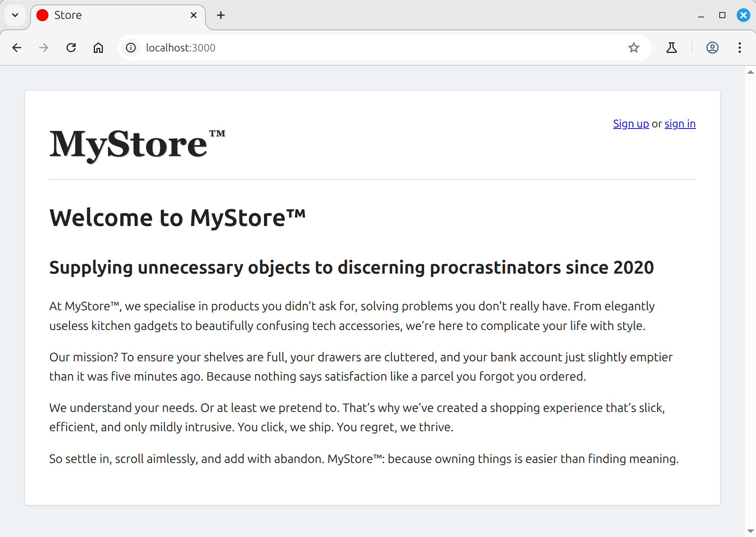This screenshot has width=756, height=537.
Task: Bookmark this page with the star
Action: click(x=633, y=48)
